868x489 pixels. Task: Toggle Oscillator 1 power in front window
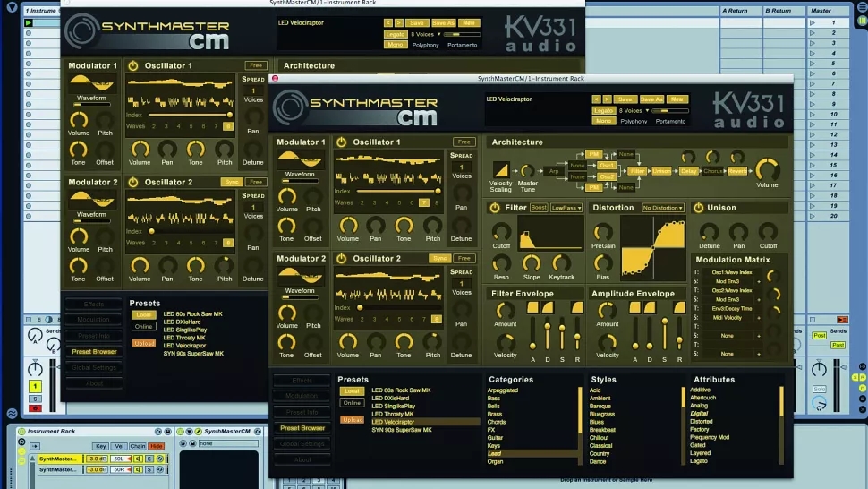[x=341, y=142]
